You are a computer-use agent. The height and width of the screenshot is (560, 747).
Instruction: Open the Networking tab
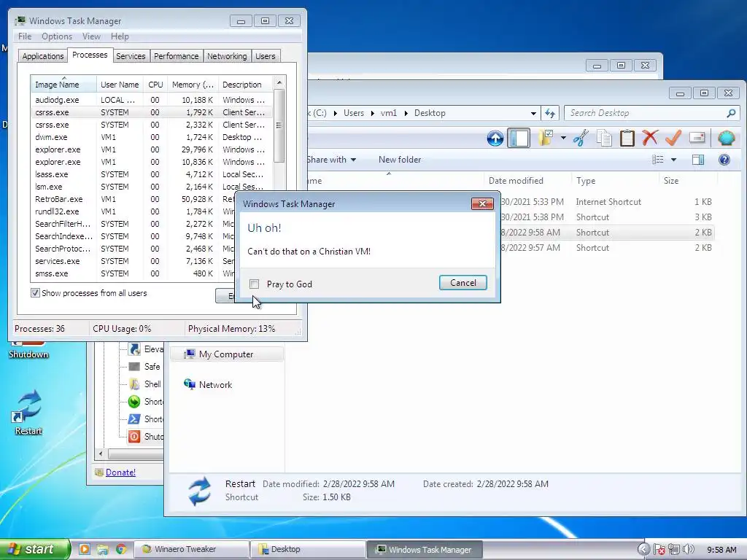(227, 56)
